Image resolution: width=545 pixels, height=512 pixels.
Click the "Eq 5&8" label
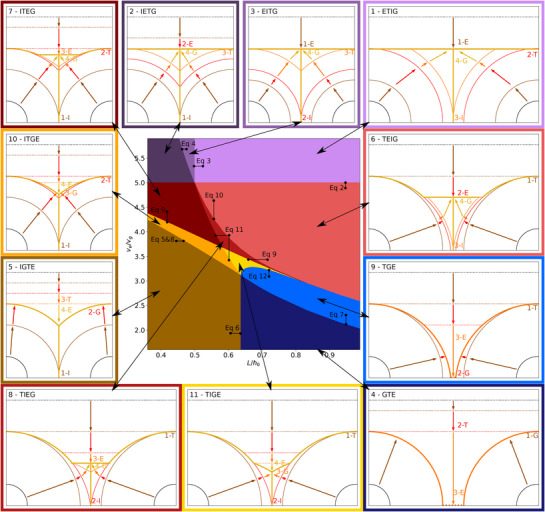[x=162, y=239]
